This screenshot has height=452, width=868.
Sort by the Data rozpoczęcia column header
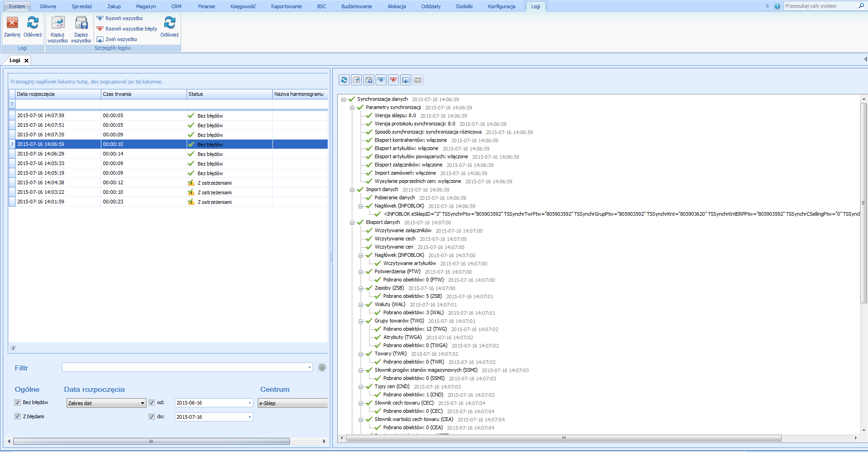point(58,94)
